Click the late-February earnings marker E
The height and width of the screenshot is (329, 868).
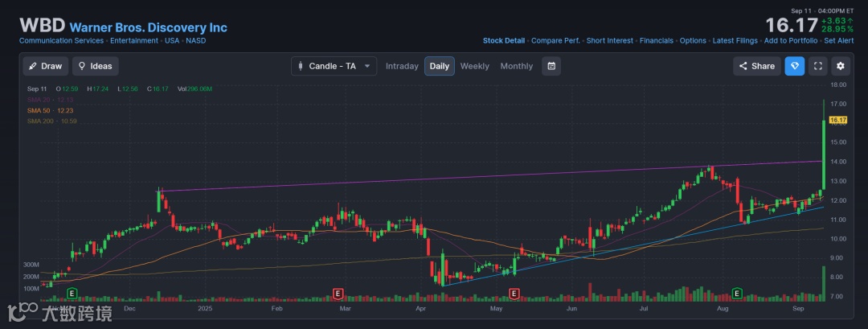coord(338,293)
